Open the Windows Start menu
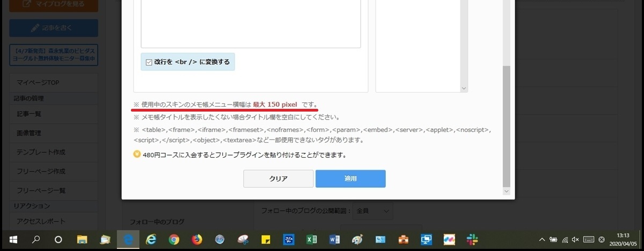 pyautogui.click(x=12, y=240)
